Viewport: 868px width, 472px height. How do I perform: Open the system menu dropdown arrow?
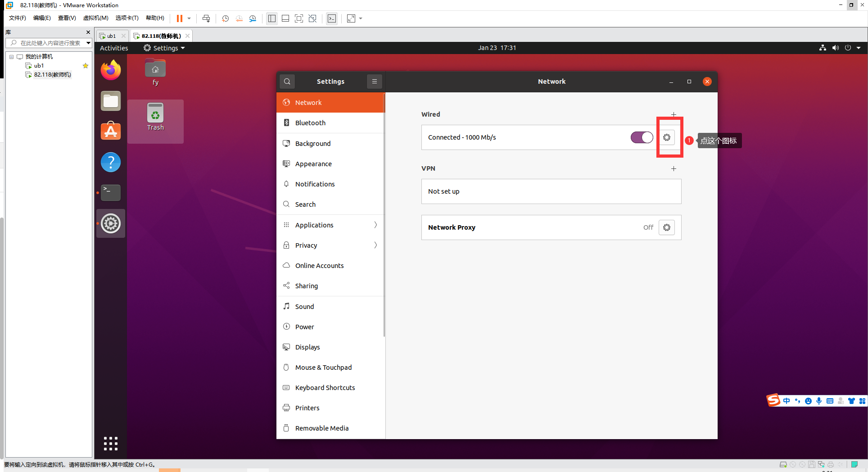[859, 48]
